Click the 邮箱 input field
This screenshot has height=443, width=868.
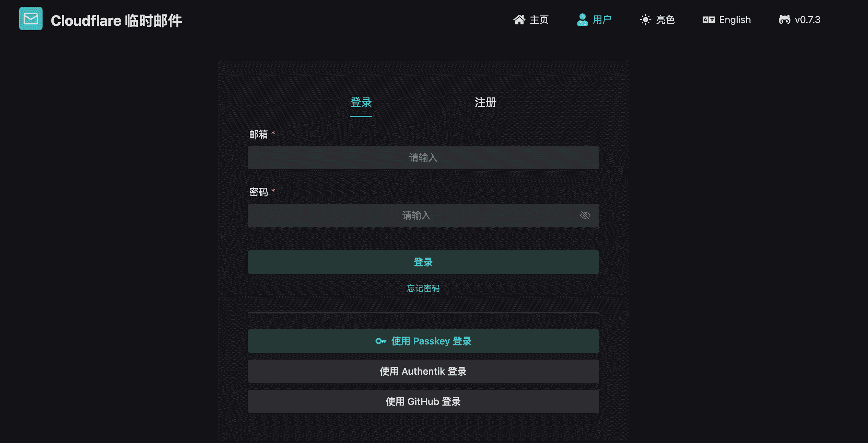coord(423,157)
